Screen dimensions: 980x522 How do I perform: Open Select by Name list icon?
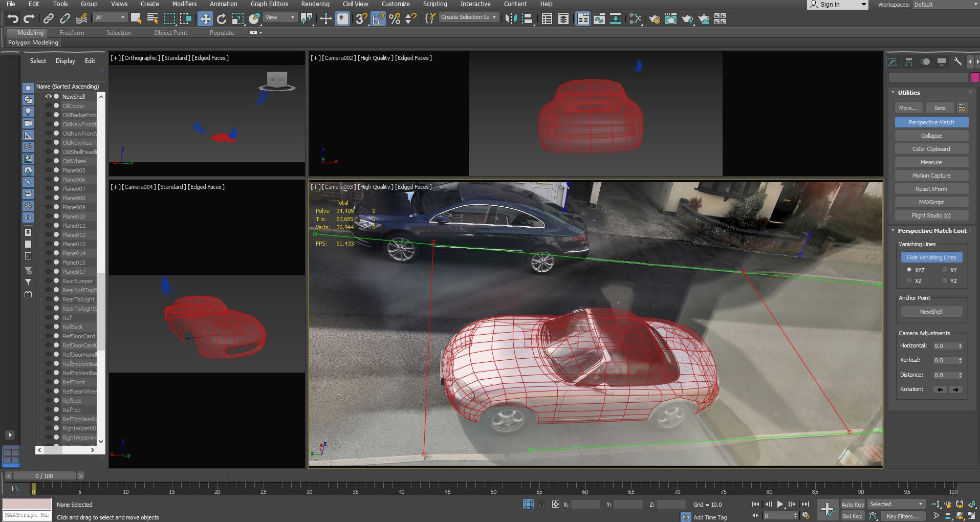(x=153, y=19)
